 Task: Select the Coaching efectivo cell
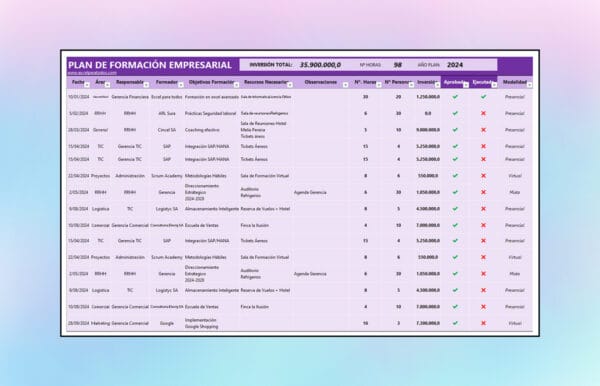[202, 130]
